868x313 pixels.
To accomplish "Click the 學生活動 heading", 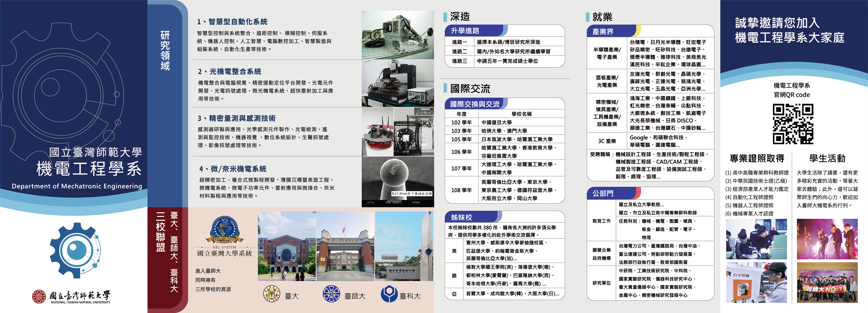I will [827, 158].
